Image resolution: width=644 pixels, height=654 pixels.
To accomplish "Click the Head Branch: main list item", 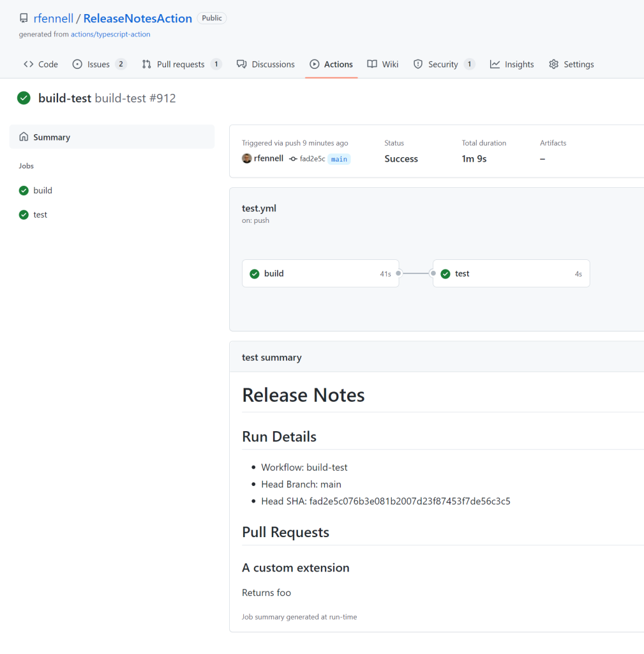I will tap(301, 484).
